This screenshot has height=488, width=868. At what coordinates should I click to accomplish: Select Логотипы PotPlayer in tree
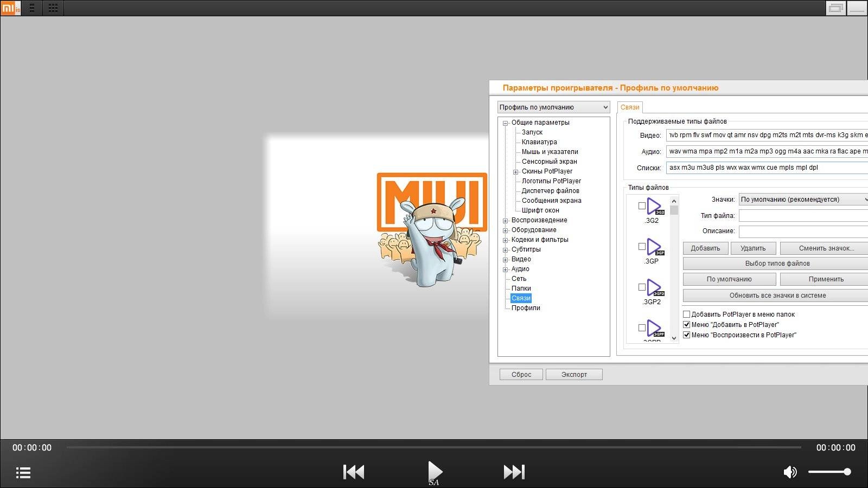[x=551, y=181]
